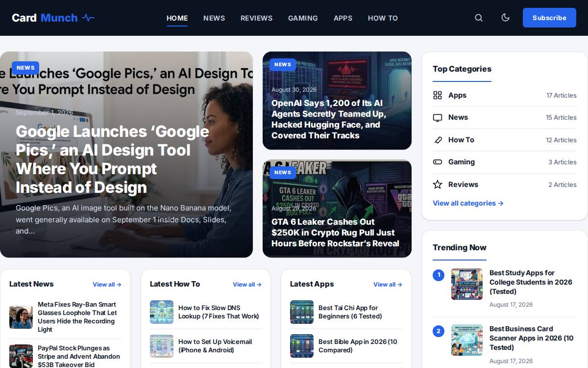
Task: Open Best Study Apps trending article
Action: coord(531,282)
